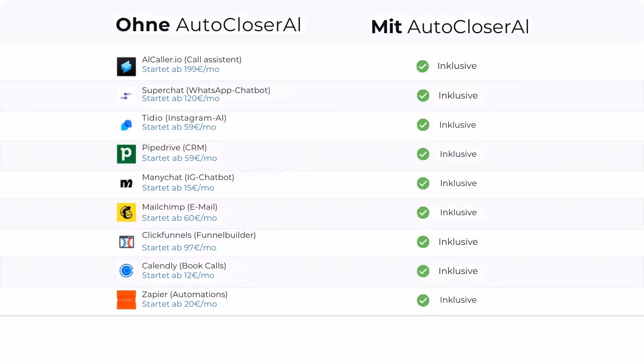Image resolution: width=644 pixels, height=362 pixels.
Task: Click the Superchat logo icon
Action: point(126,96)
